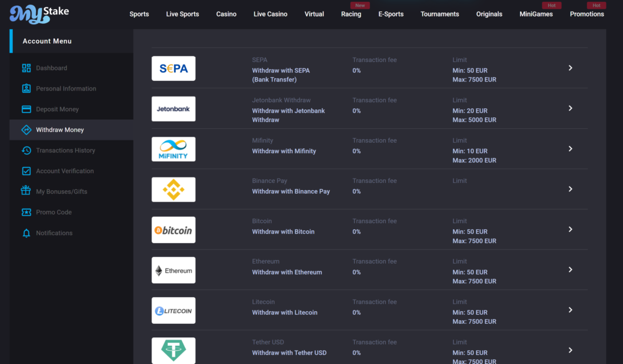Screen dimensions: 623x364
Task: Click 'Withdraw with Tether USD' text
Action: click(289, 353)
